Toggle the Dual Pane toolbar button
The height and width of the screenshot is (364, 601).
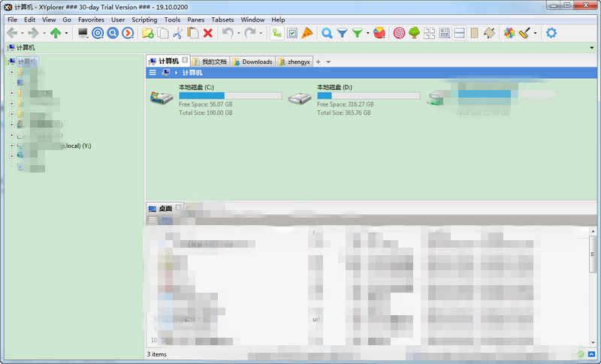[x=459, y=33]
